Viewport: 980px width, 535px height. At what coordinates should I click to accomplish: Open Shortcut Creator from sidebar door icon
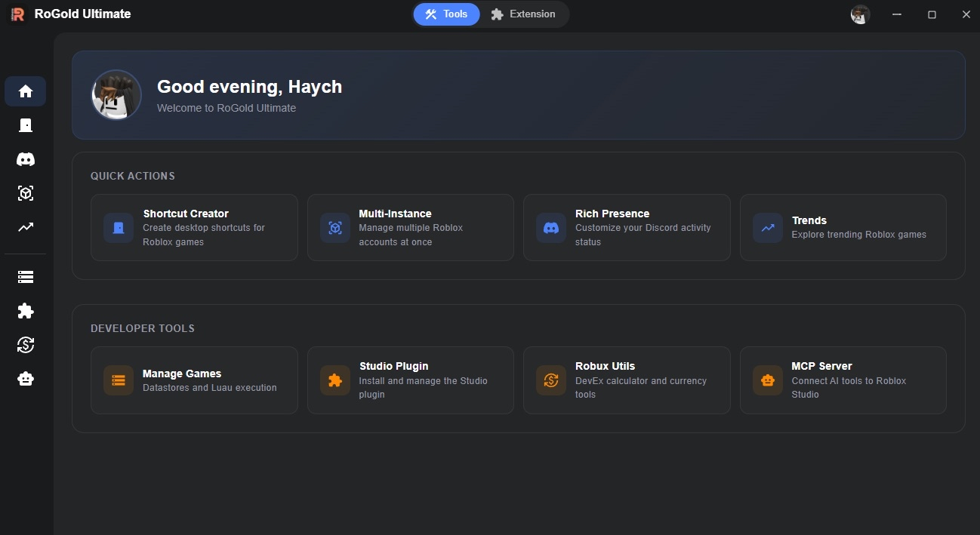[26, 125]
